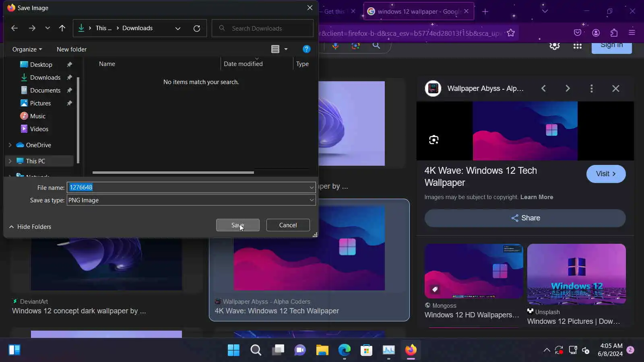Open Google quick settings gear
Image resolution: width=644 pixels, height=362 pixels.
(x=555, y=46)
